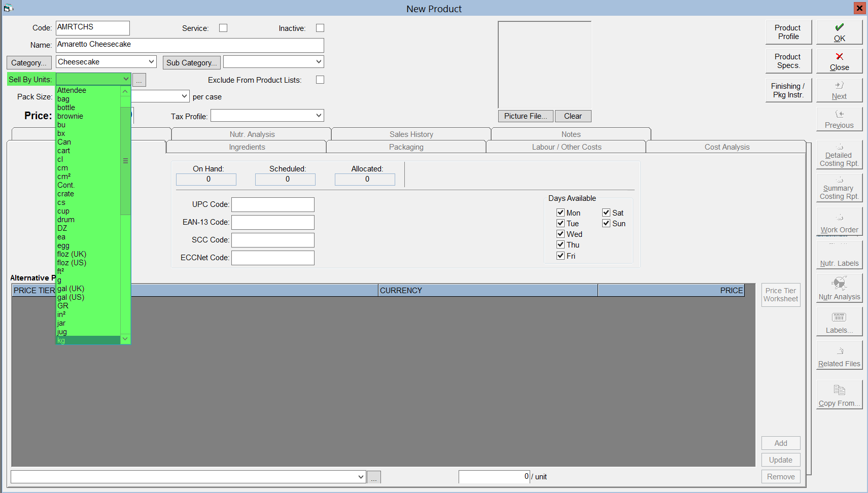Click the units list scrollbar thumb

[125, 161]
